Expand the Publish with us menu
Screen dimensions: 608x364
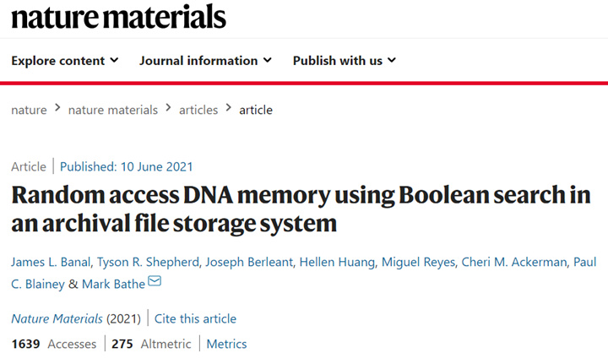point(345,61)
